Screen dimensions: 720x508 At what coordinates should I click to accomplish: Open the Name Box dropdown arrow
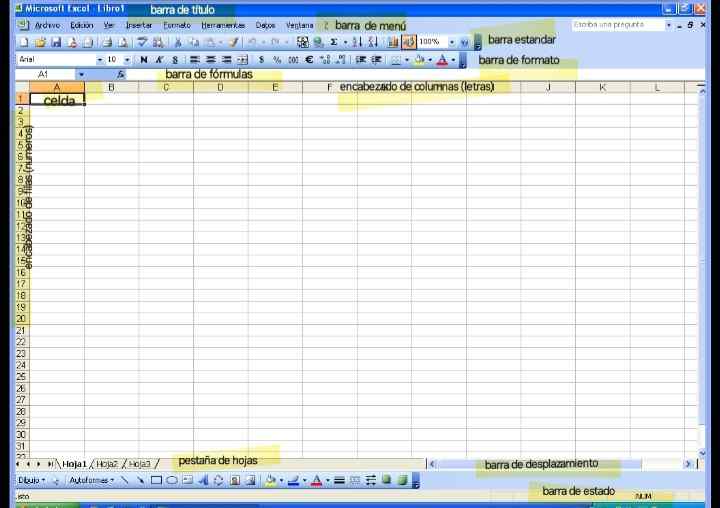(x=81, y=74)
